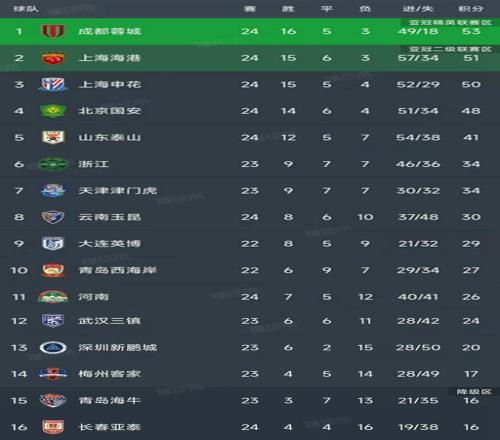Click the 球队 column header

click(26, 9)
